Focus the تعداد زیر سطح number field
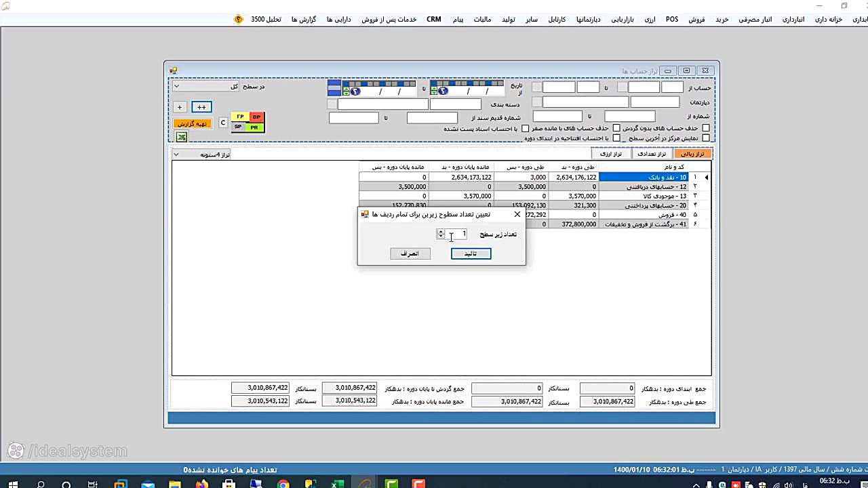The height and width of the screenshot is (488, 868). click(x=457, y=234)
